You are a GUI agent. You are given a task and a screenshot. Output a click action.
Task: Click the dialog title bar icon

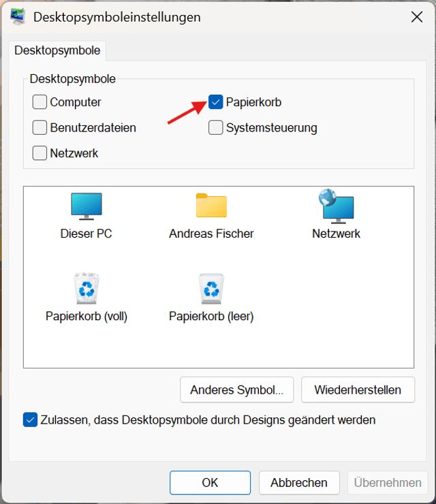[x=18, y=17]
